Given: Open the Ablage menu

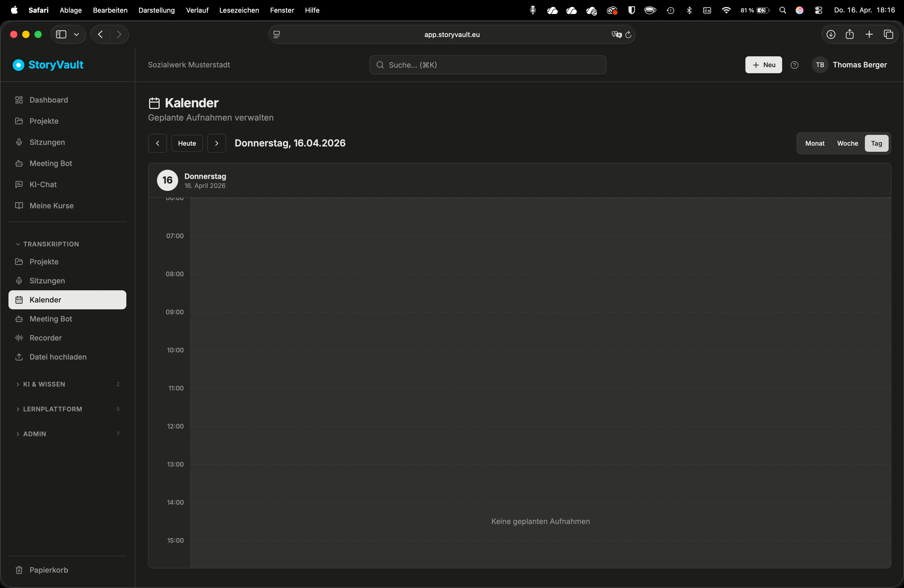Looking at the screenshot, I should click(71, 10).
